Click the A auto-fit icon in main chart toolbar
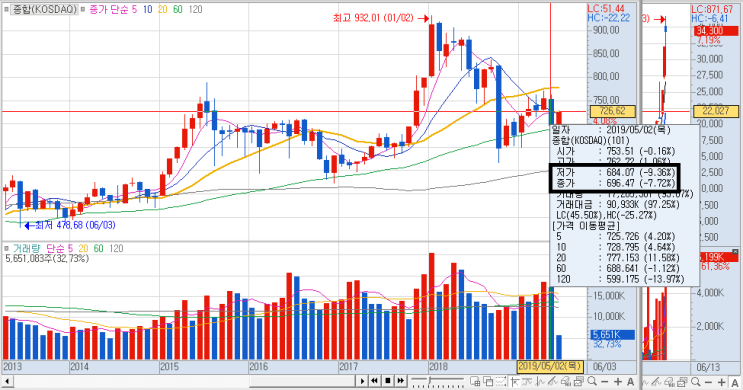Screen dimensions: 743x390 pos(631,381)
